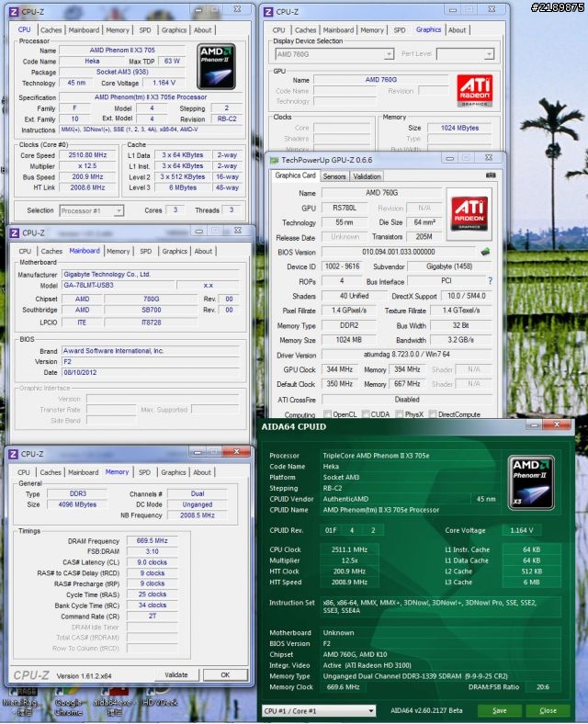This screenshot has height=724, width=588.
Task: Open About tab in CPU-Z Memory window
Action: coord(202,472)
